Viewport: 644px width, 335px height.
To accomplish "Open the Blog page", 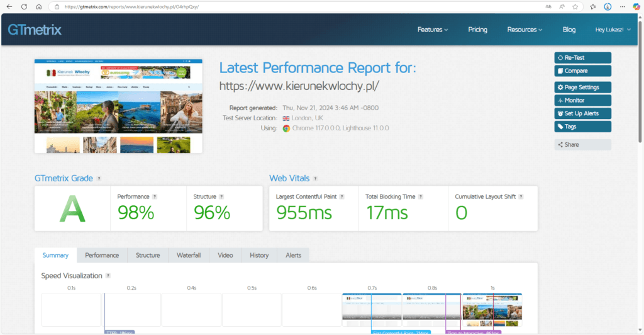I will coord(569,30).
